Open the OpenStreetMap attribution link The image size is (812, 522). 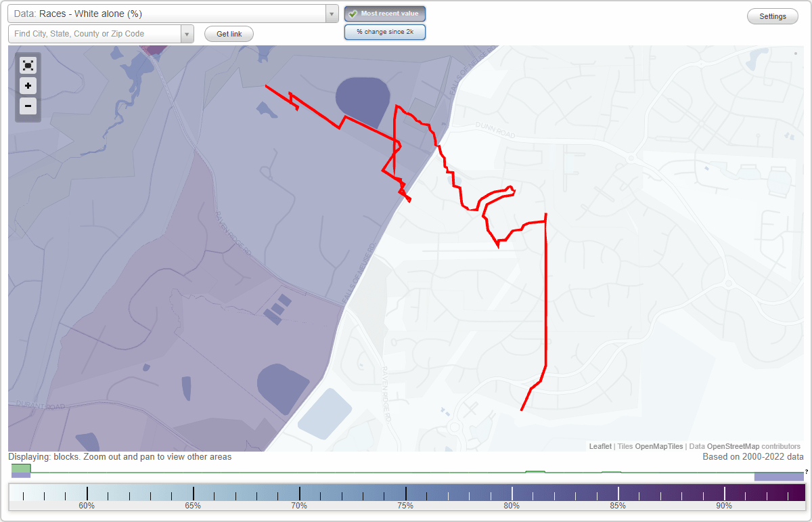click(x=733, y=446)
